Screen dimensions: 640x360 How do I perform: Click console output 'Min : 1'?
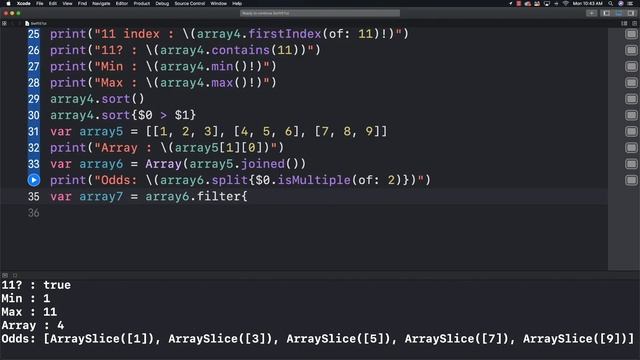[x=25, y=298]
